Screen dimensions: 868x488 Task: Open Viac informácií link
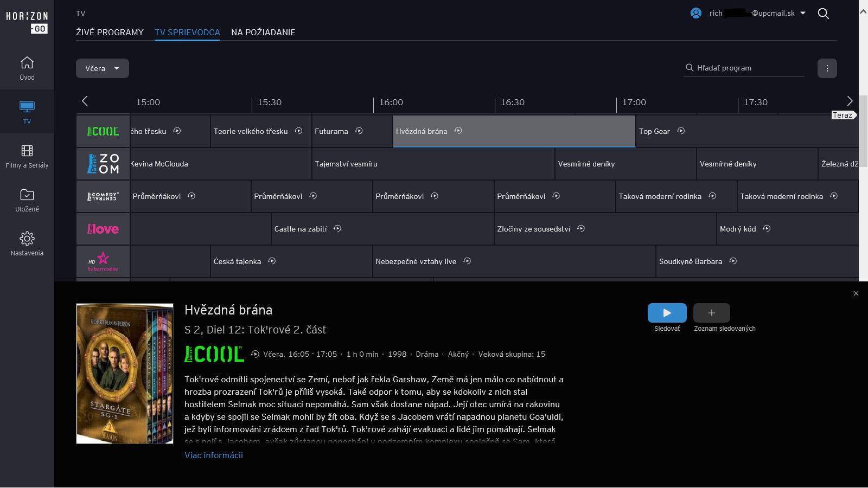(x=214, y=455)
